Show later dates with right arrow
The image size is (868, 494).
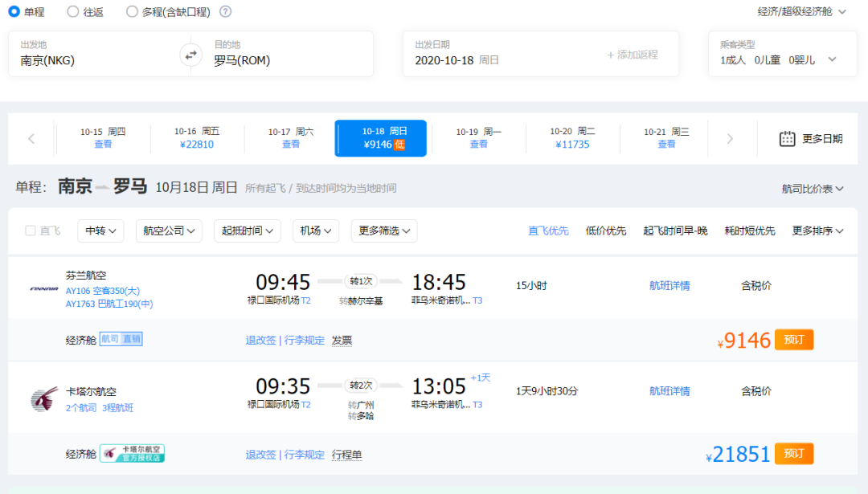(730, 138)
